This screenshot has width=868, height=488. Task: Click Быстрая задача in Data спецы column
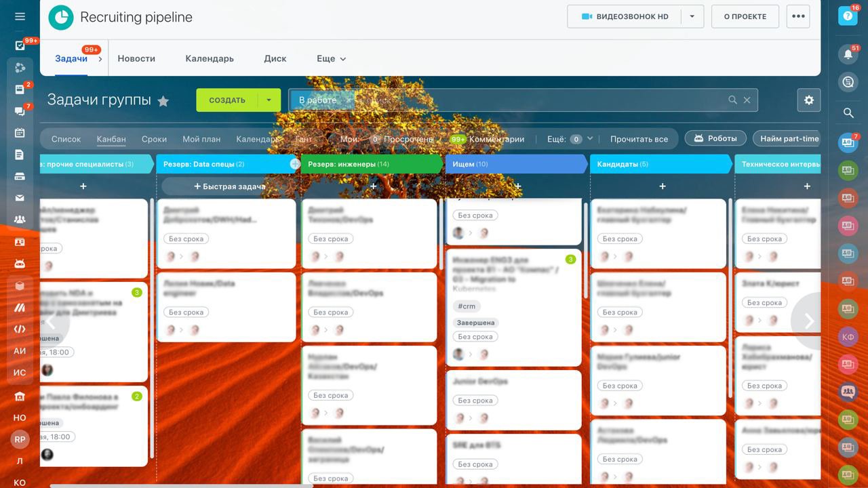229,186
